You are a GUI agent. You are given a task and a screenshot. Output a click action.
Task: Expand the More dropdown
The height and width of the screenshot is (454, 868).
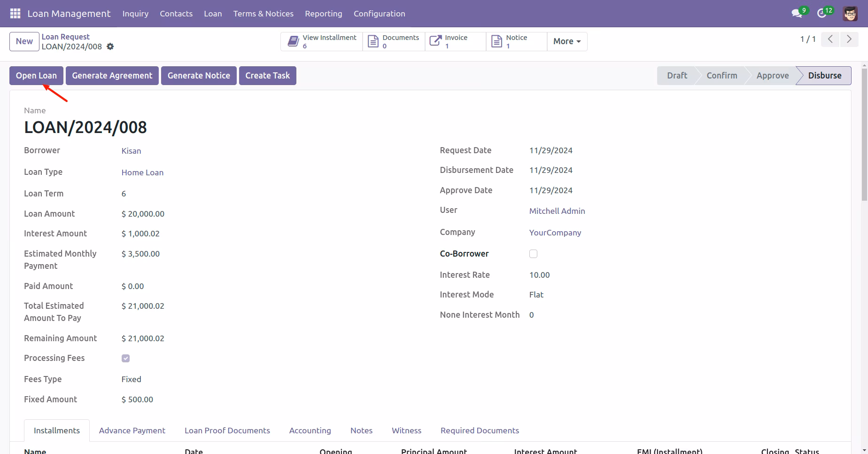[567, 41]
